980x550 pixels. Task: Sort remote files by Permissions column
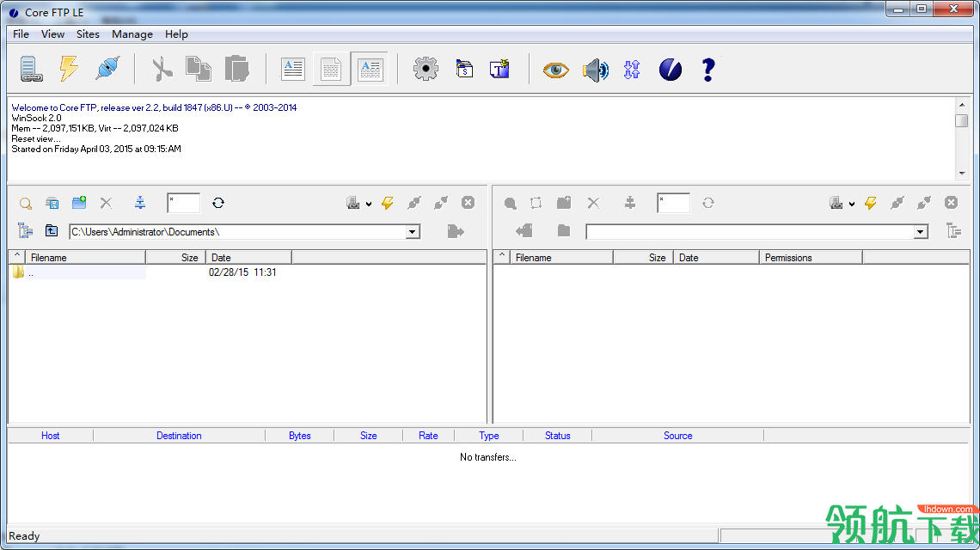[811, 258]
